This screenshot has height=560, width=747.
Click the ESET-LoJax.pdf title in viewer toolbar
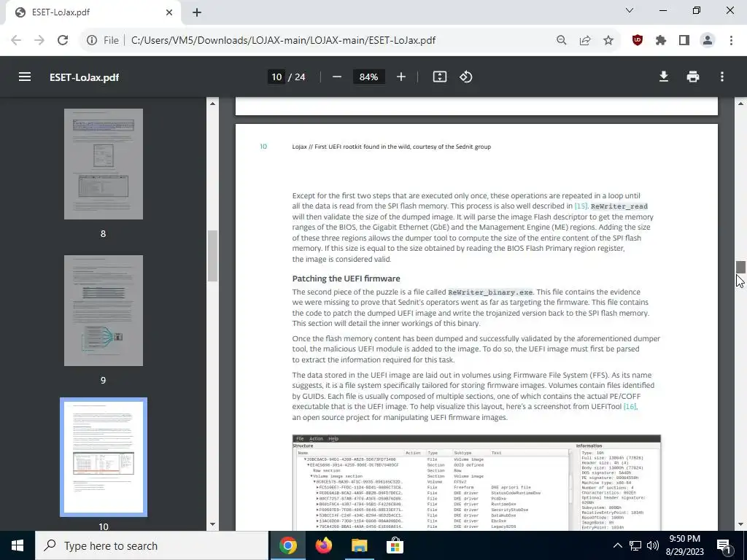click(84, 77)
